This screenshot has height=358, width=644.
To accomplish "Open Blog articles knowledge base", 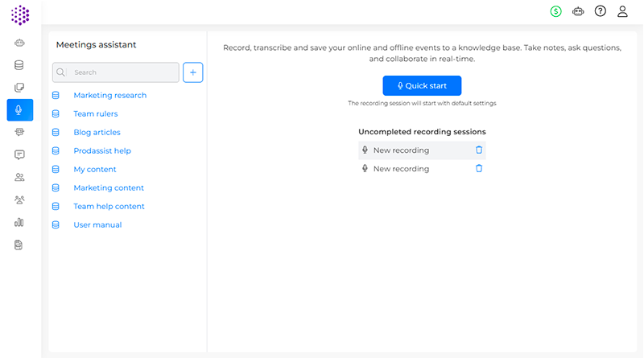I will pos(97,132).
